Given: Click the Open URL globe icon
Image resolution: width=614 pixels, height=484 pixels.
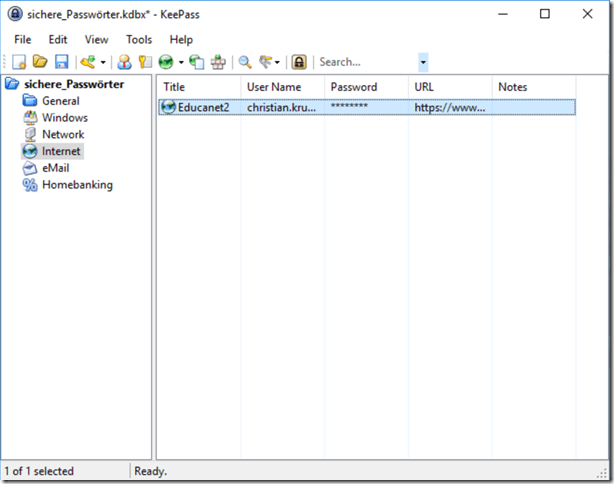Looking at the screenshot, I should click(x=166, y=62).
